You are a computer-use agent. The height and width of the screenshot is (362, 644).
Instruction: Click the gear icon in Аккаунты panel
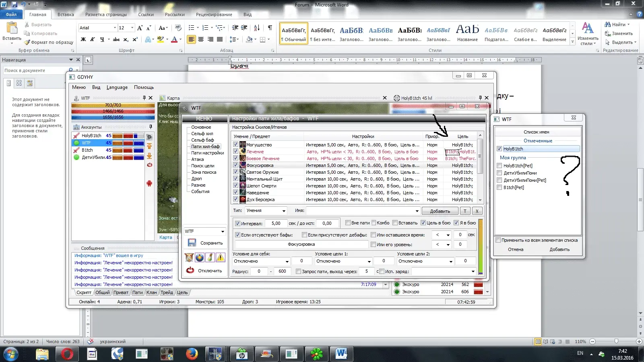point(149,137)
